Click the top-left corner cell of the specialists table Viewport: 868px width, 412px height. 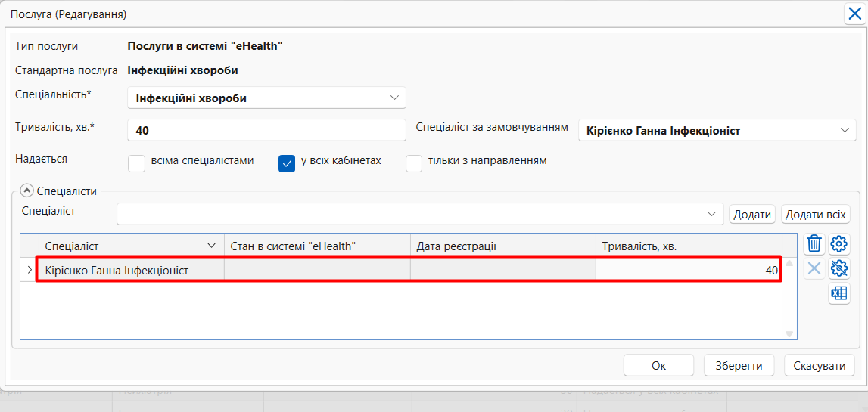(x=30, y=246)
